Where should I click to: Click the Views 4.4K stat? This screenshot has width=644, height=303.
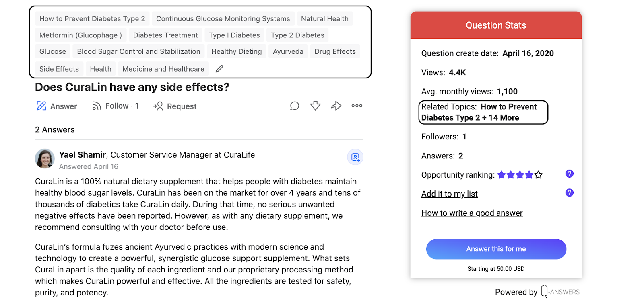point(444,72)
